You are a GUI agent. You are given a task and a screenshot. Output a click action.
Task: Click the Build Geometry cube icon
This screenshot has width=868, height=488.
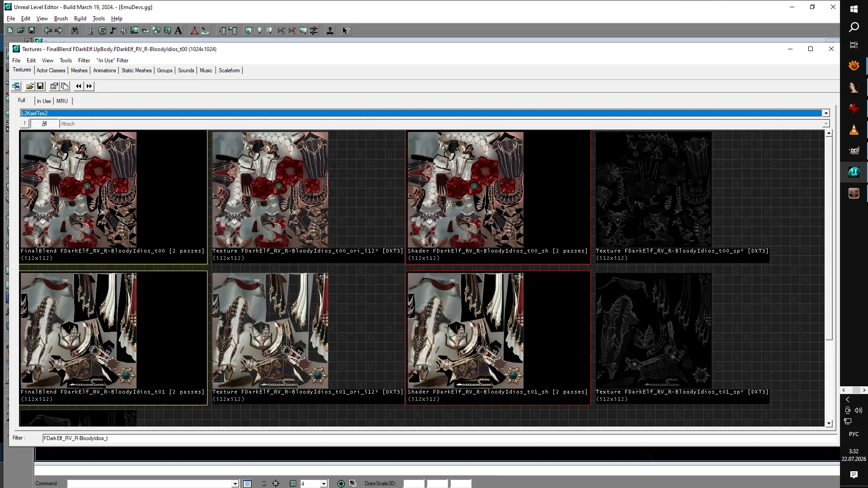[249, 30]
